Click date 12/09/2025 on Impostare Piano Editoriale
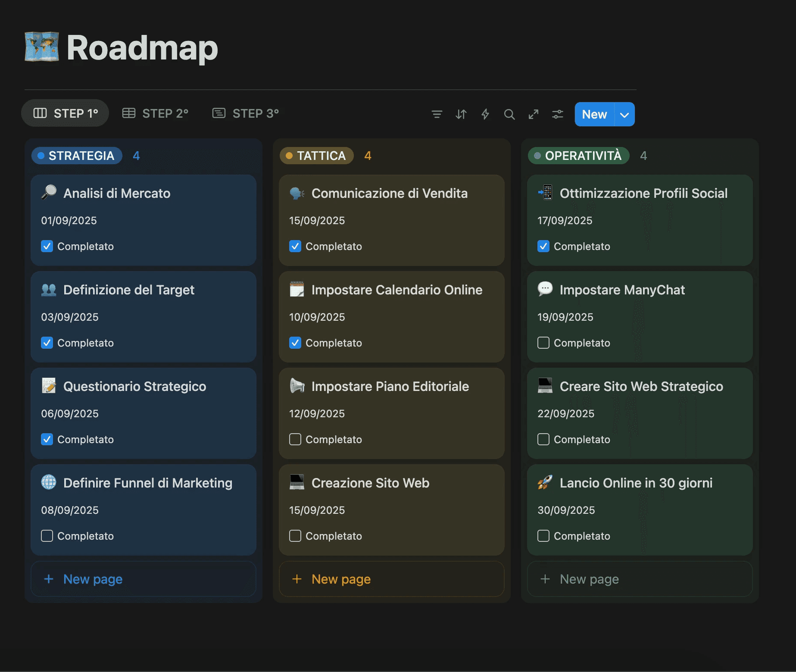796x672 pixels. (x=317, y=413)
